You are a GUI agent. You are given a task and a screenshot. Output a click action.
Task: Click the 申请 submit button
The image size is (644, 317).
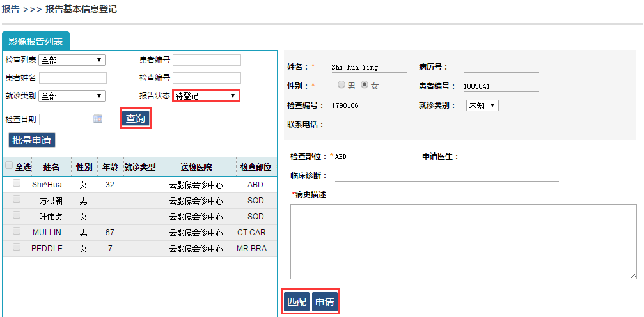click(x=325, y=302)
